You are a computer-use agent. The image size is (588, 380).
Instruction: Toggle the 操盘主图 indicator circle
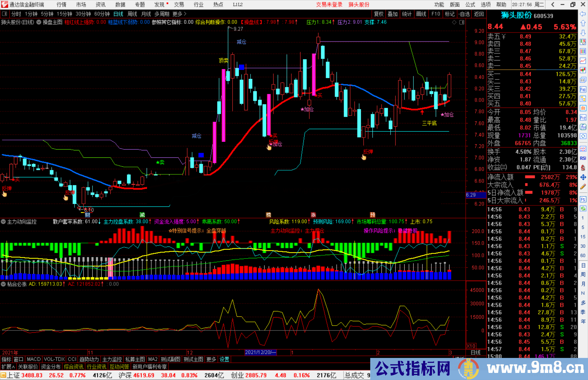39,22
